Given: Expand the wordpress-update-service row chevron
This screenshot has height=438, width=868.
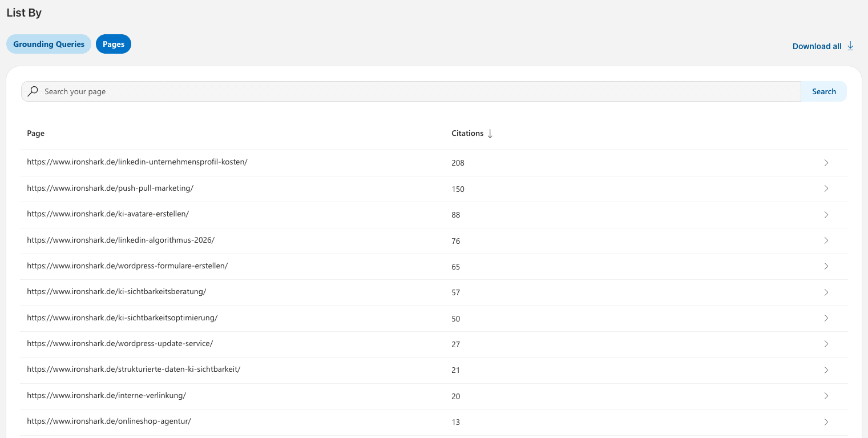Looking at the screenshot, I should point(826,344).
